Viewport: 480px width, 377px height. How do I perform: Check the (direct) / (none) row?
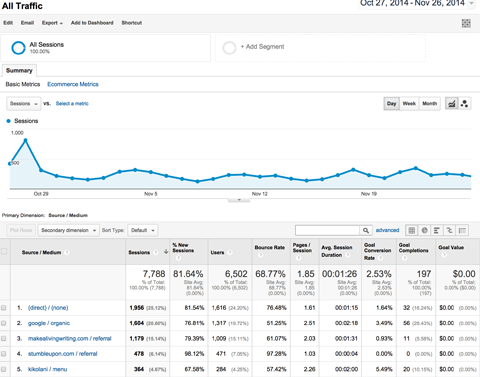pos(4,308)
